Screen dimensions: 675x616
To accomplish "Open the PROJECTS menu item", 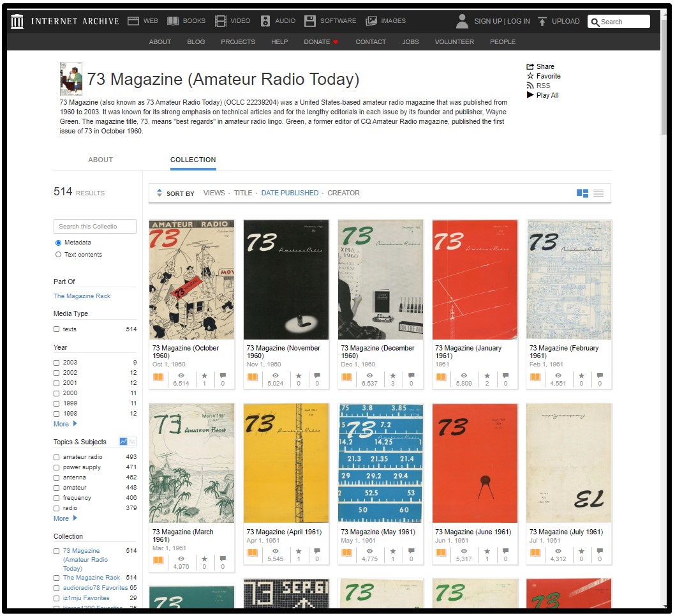I will [x=238, y=41].
